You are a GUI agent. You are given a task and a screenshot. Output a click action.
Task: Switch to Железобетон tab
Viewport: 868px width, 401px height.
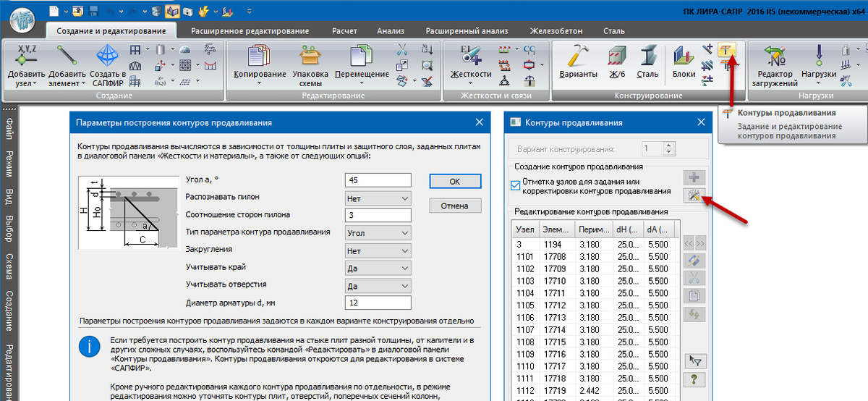point(556,31)
